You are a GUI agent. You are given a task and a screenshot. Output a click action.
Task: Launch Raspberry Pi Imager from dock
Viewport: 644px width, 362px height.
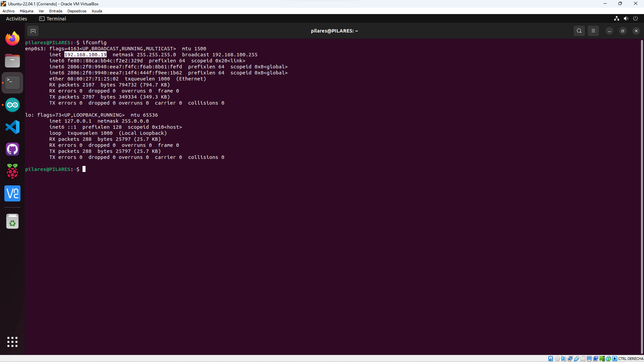(12, 171)
